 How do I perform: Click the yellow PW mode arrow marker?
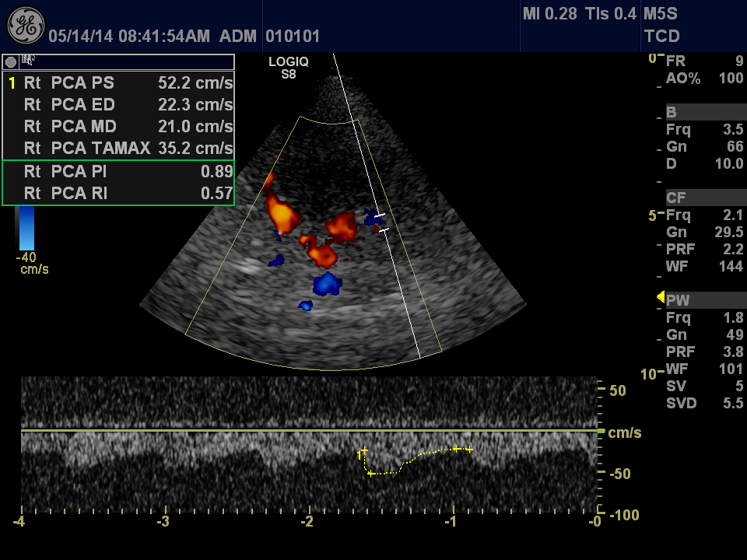tap(661, 297)
